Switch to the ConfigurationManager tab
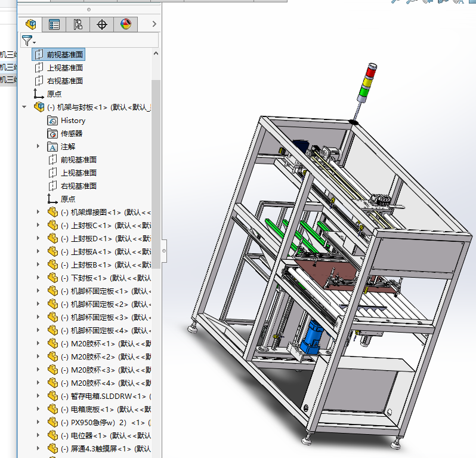 click(78, 24)
